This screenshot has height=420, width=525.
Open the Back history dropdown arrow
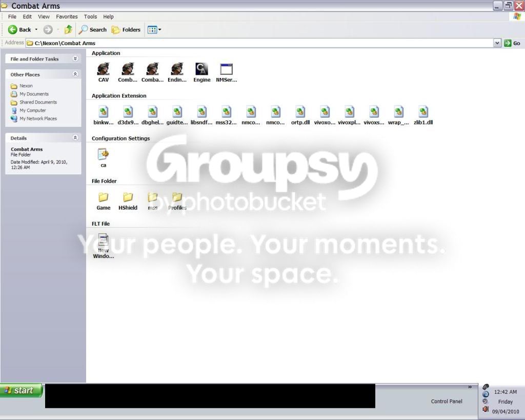point(36,29)
